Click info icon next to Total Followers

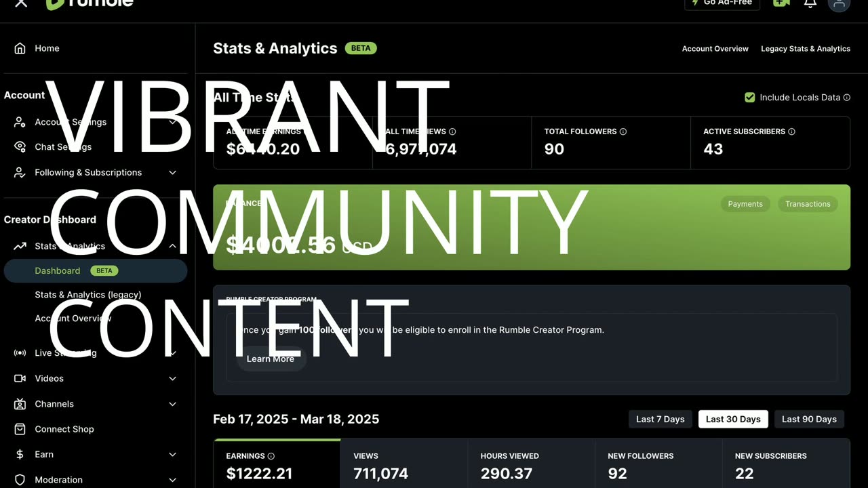pyautogui.click(x=623, y=131)
